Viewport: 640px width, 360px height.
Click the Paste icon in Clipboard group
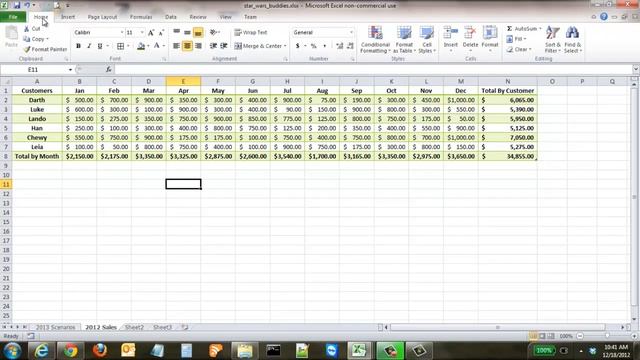click(11, 33)
